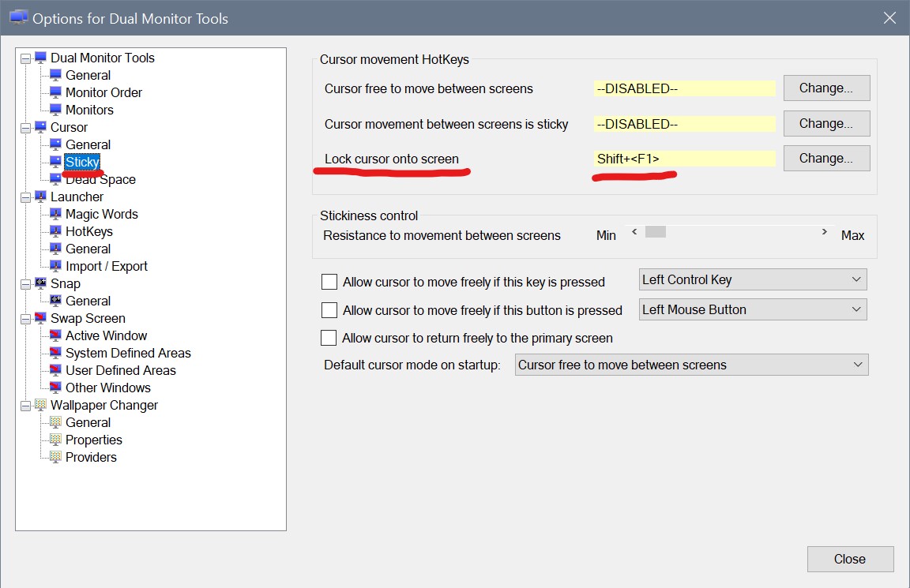Click the icon beside System Defined Areas
The height and width of the screenshot is (588, 910).
click(x=55, y=353)
